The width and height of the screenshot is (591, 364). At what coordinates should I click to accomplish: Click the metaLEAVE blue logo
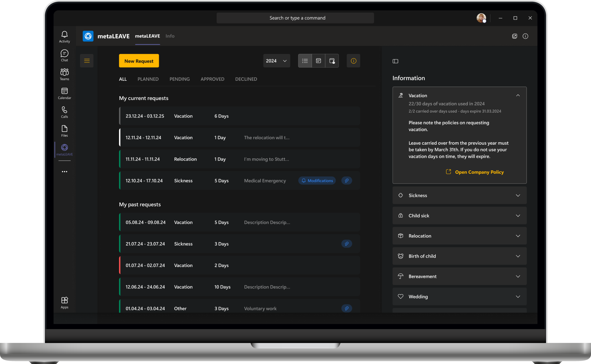tap(88, 36)
